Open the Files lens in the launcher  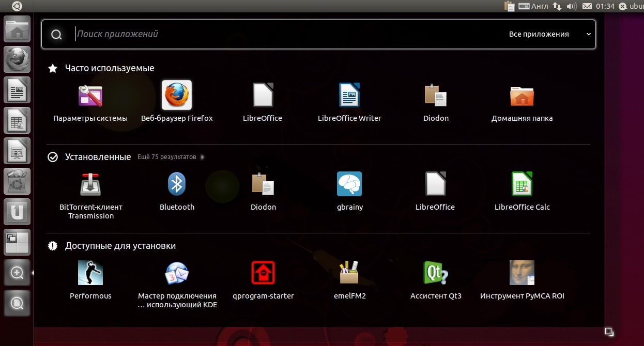point(18,303)
